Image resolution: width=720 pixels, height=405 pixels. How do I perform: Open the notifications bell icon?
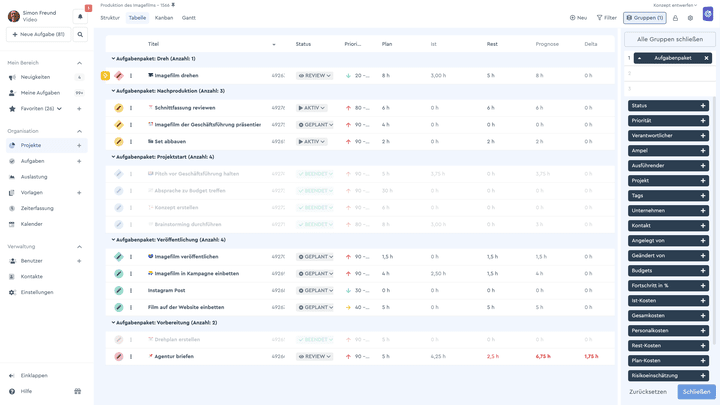coord(80,17)
